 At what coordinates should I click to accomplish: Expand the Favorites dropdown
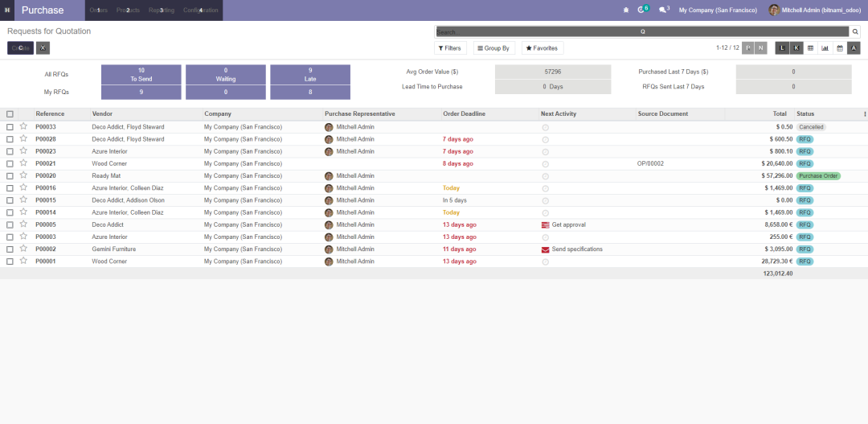click(x=542, y=48)
